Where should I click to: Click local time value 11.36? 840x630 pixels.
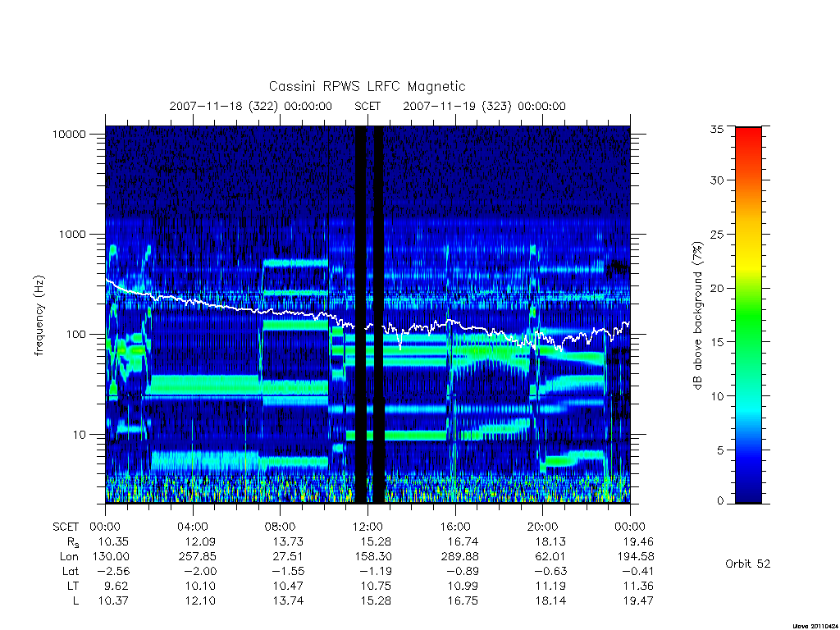(x=638, y=586)
